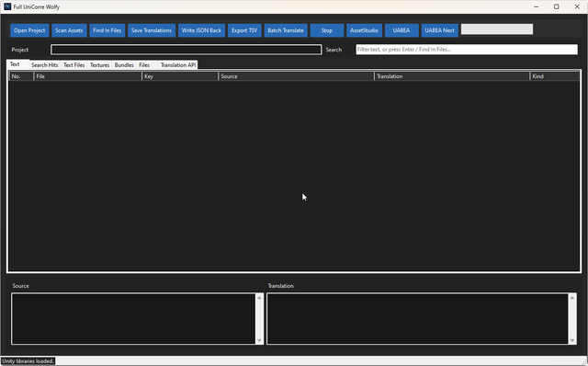
Task: Click Write JSON Back
Action: (x=201, y=30)
